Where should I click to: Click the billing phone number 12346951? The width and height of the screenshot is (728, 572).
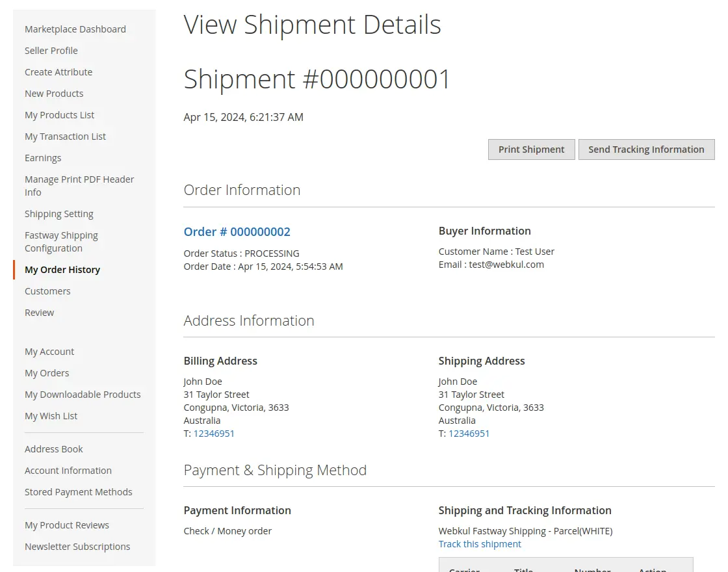coord(214,433)
